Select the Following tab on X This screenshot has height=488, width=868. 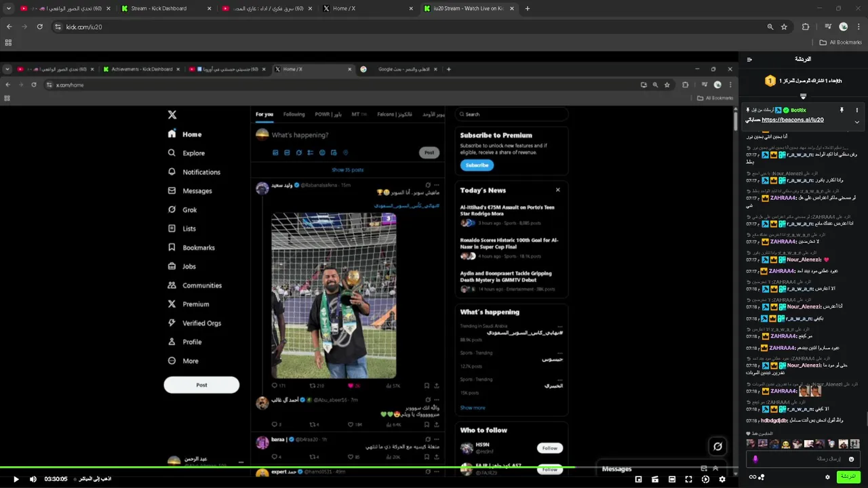point(294,115)
